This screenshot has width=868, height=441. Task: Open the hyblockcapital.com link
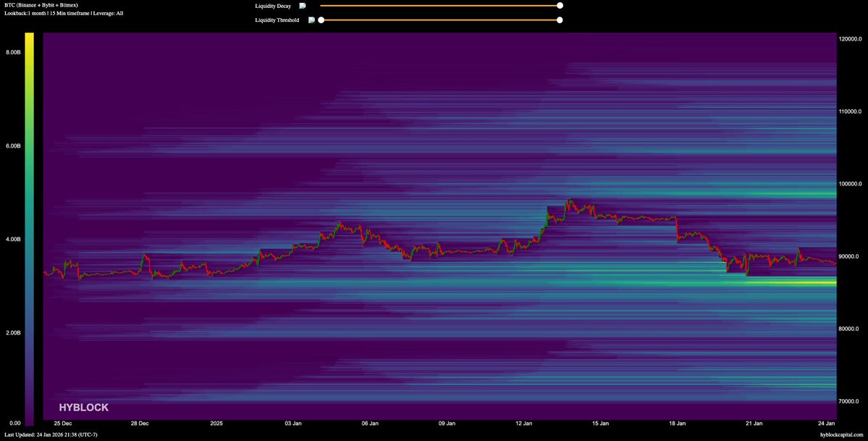(841, 434)
